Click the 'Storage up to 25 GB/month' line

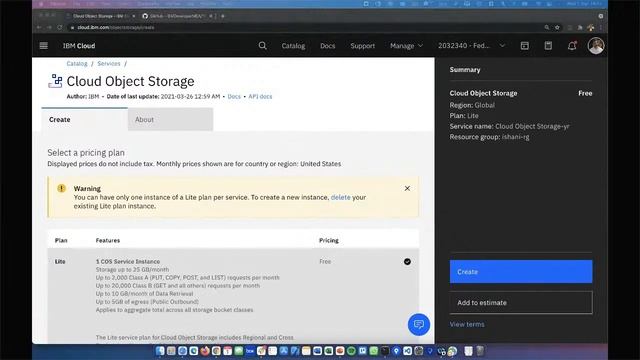pyautogui.click(x=132, y=269)
